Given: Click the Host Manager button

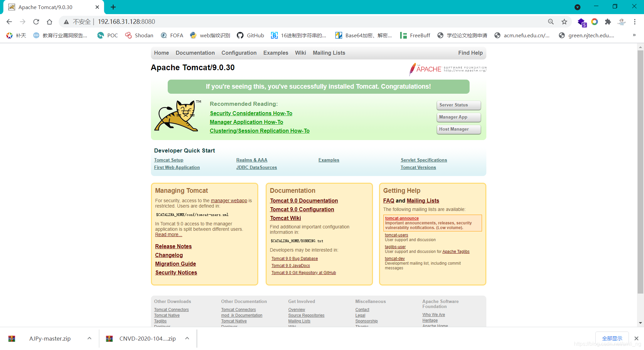Looking at the screenshot, I should [x=459, y=129].
